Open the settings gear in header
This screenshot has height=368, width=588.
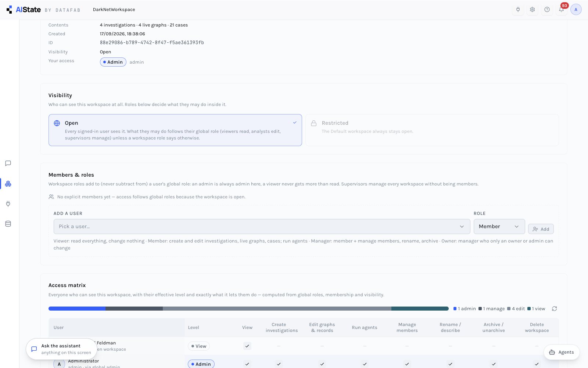pos(532,10)
